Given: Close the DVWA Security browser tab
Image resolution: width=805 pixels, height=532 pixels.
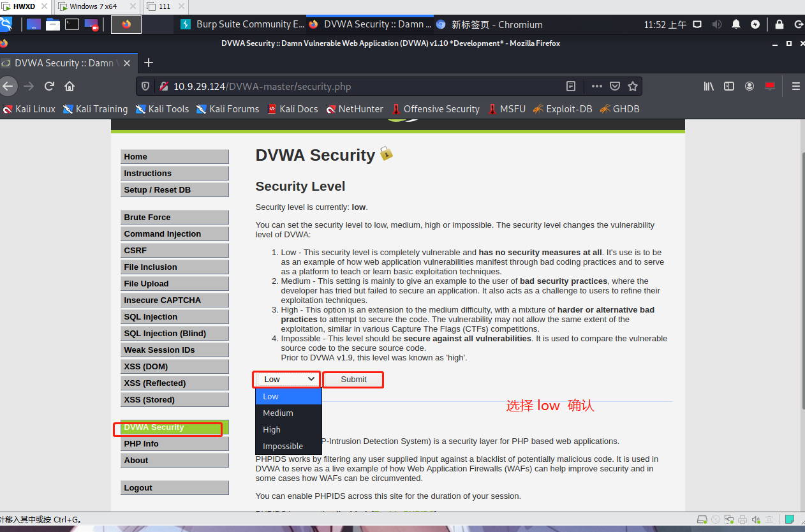Looking at the screenshot, I should 127,63.
